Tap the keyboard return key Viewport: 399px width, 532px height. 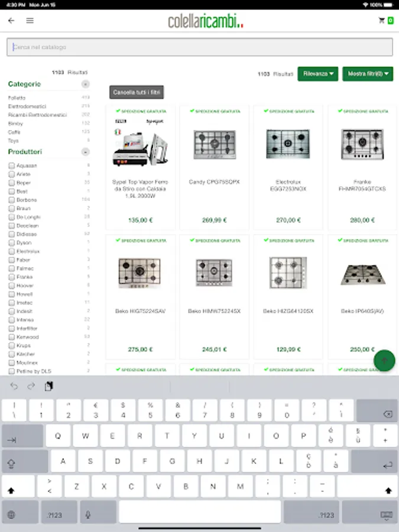click(374, 461)
